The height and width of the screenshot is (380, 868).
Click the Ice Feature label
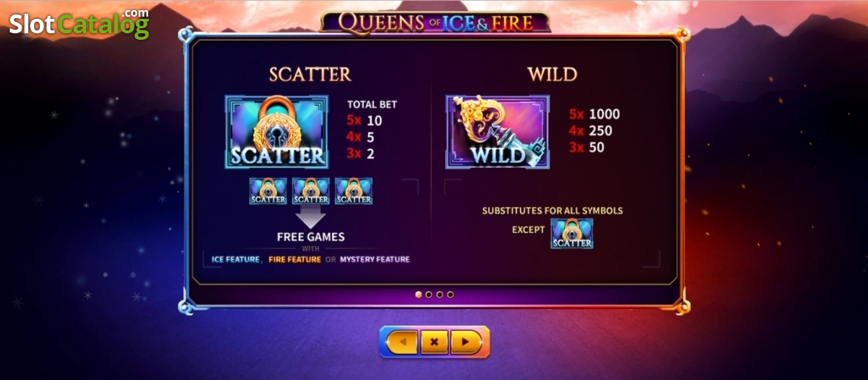pos(236,259)
